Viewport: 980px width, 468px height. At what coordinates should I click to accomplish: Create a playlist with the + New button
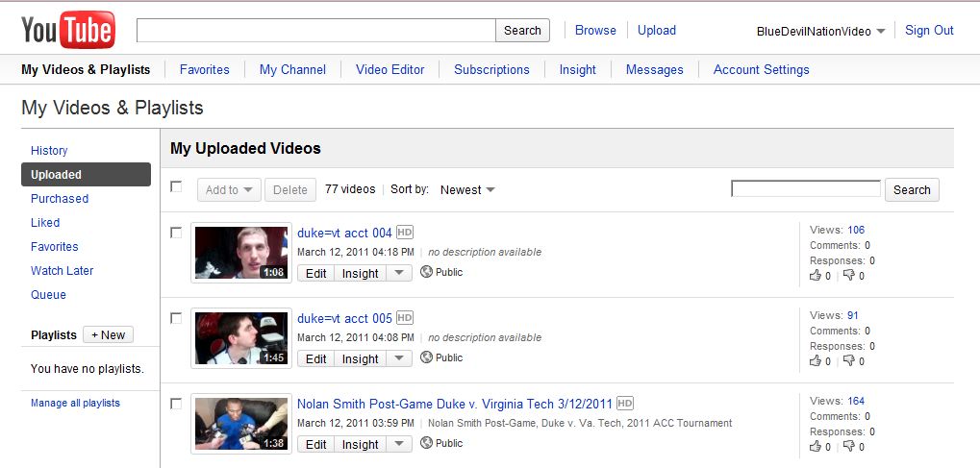point(108,335)
